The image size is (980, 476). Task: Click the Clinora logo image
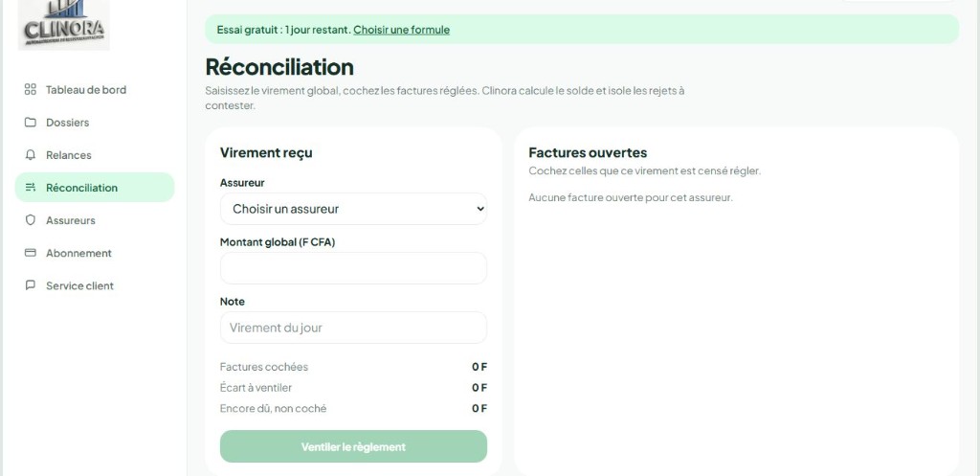(64, 24)
